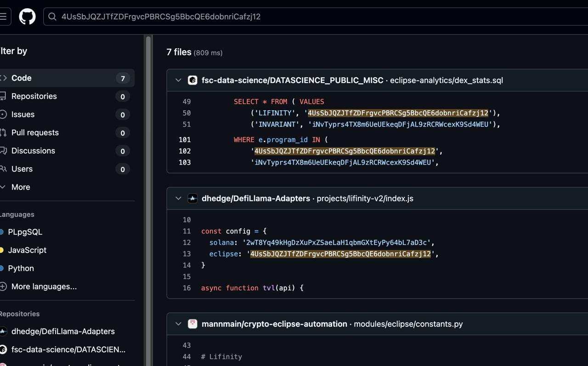
Task: Click the search magnifier icon
Action: 52,17
